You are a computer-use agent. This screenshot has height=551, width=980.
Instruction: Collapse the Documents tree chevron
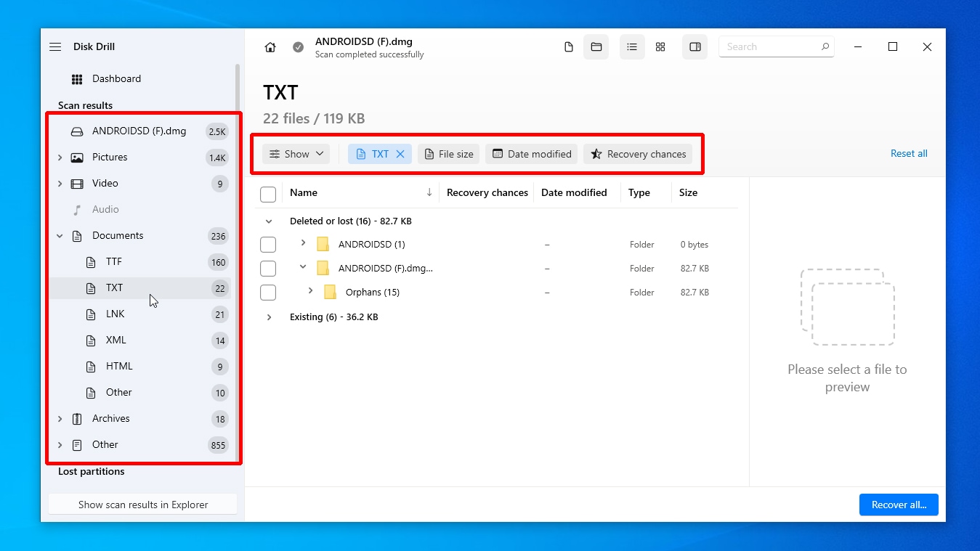click(60, 236)
